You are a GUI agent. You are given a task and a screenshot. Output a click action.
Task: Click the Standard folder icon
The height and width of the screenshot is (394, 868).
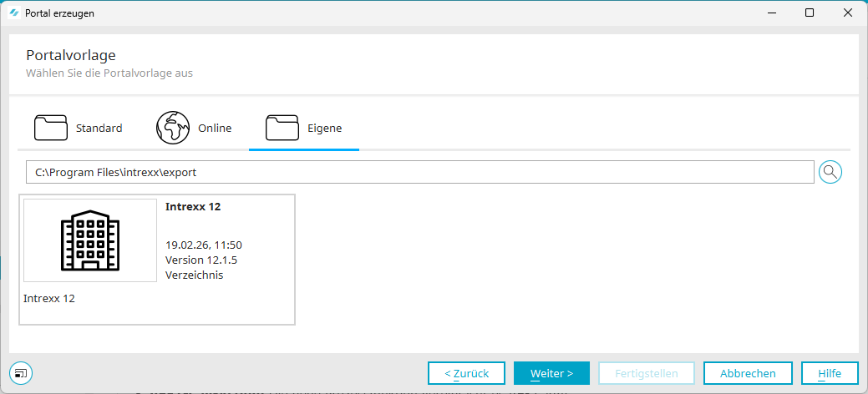point(51,128)
